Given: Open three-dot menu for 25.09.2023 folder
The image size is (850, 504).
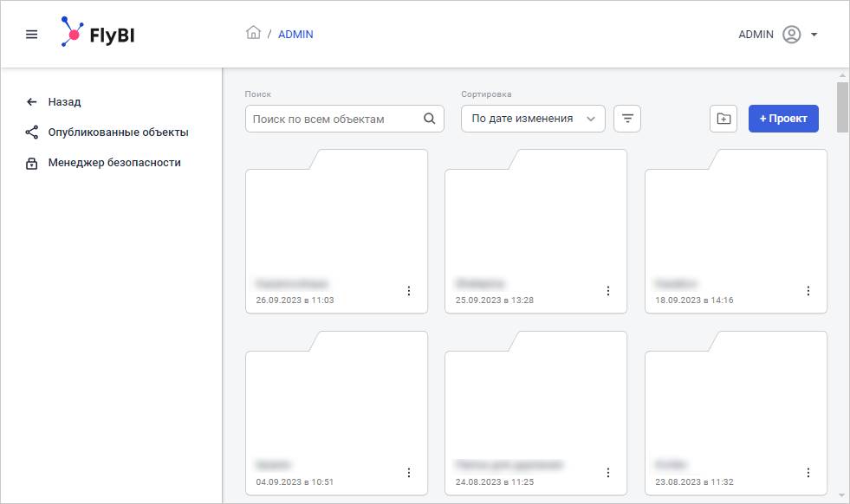Looking at the screenshot, I should [x=608, y=291].
